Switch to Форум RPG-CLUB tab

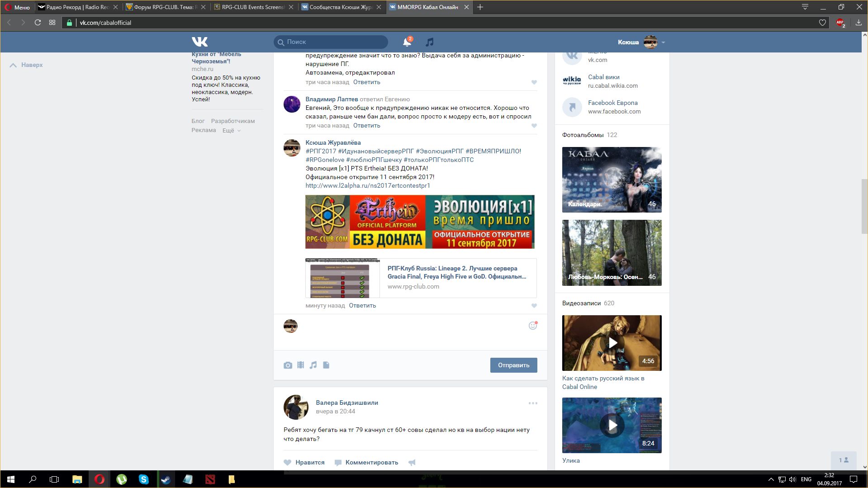pyautogui.click(x=166, y=7)
